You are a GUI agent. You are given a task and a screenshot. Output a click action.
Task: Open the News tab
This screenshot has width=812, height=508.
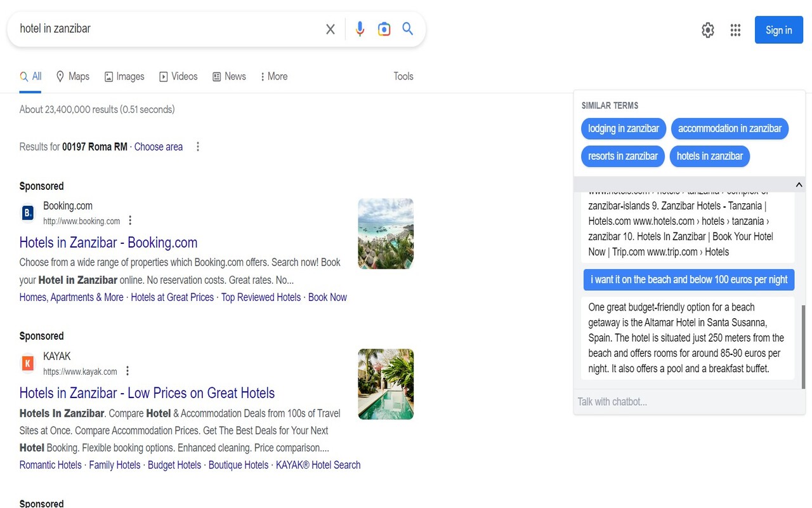coord(229,76)
